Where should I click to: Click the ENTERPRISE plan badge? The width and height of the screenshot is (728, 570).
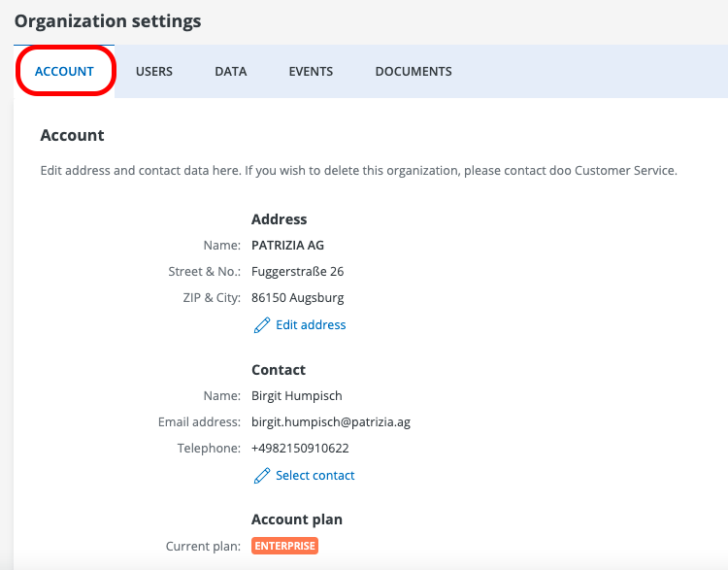point(285,547)
